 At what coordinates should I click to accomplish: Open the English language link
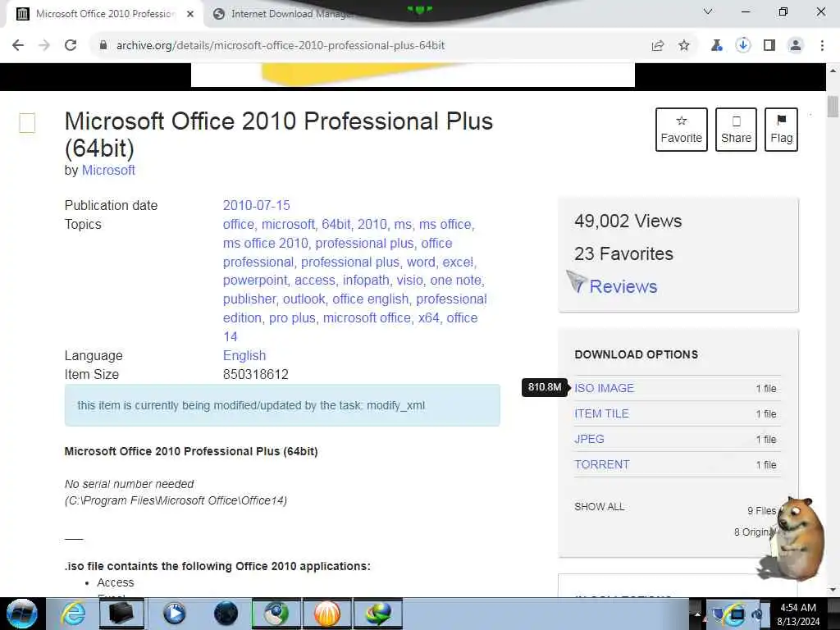tap(244, 356)
